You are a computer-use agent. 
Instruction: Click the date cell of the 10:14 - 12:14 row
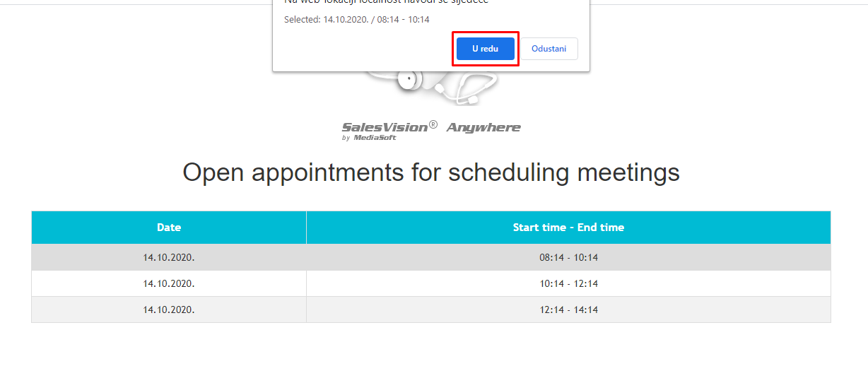point(169,284)
